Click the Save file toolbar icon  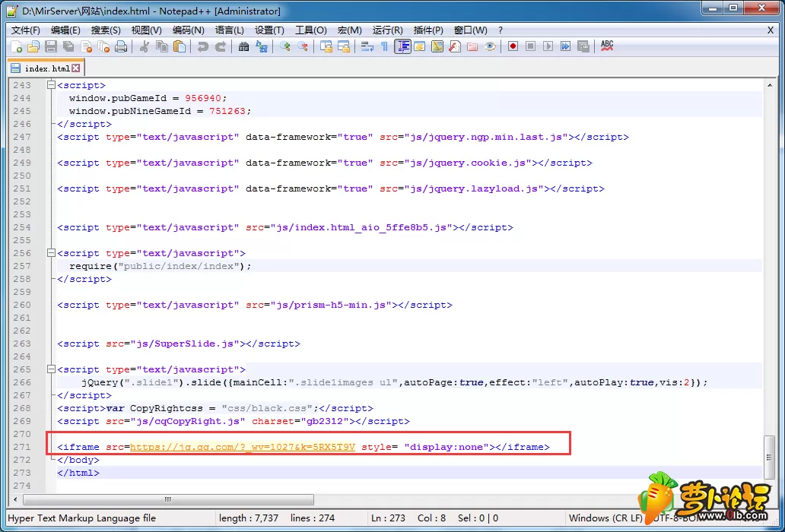pyautogui.click(x=50, y=46)
